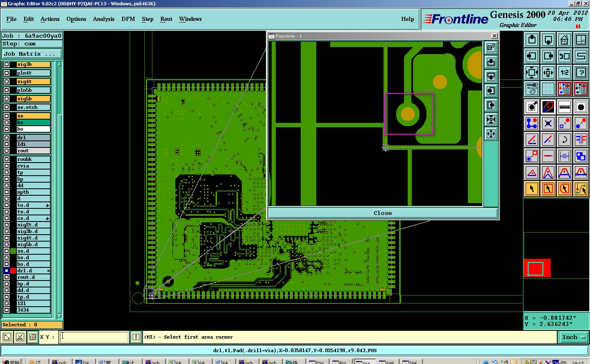Image resolution: width=590 pixels, height=364 pixels.
Task: Open the XY coordinate window icon
Action: (581, 40)
